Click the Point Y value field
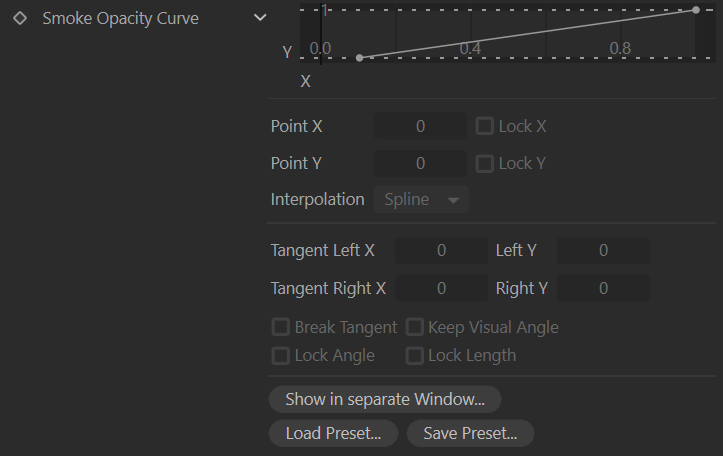Image resolution: width=723 pixels, height=456 pixels. click(420, 163)
